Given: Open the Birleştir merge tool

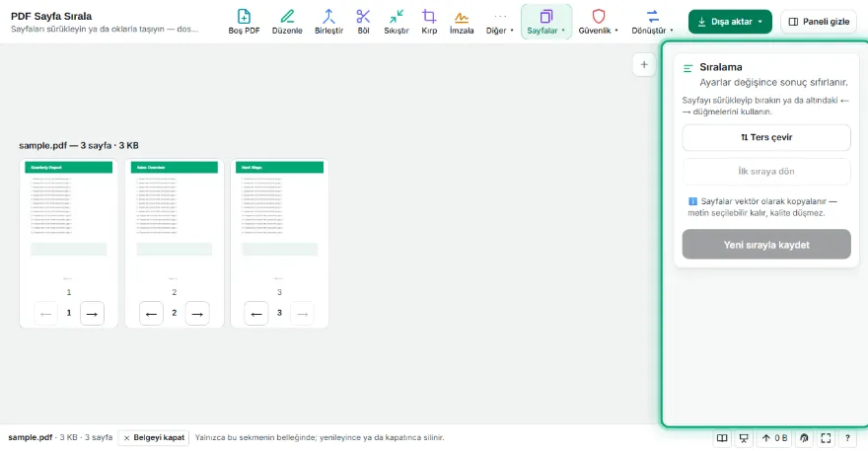Looking at the screenshot, I should pos(328,22).
